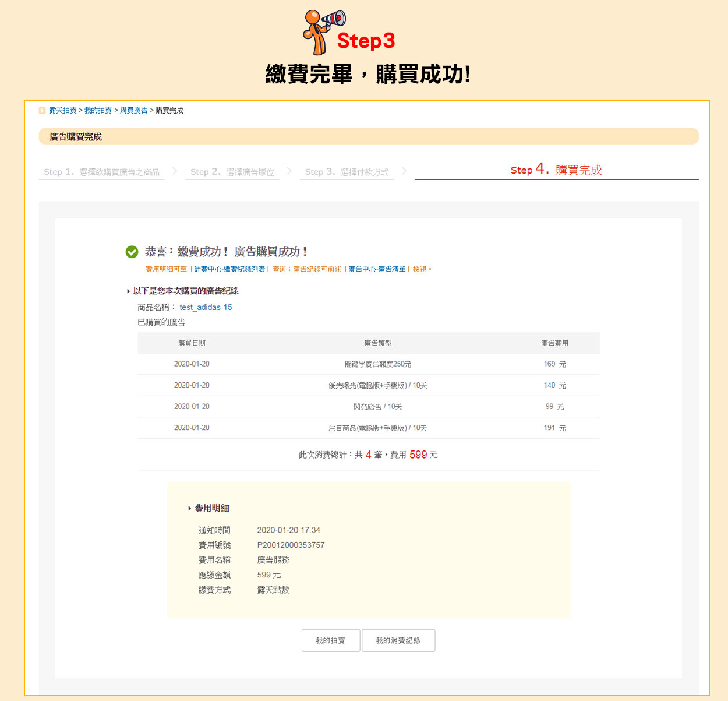The height and width of the screenshot is (701, 728).
Task: Open the 露天拍賣 breadcrumb link
Action: (62, 111)
